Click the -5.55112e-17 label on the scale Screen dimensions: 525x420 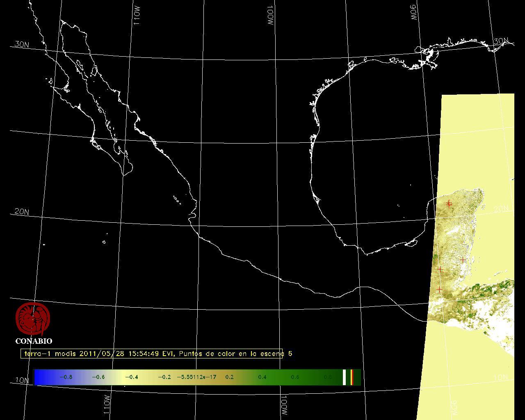[196, 377]
